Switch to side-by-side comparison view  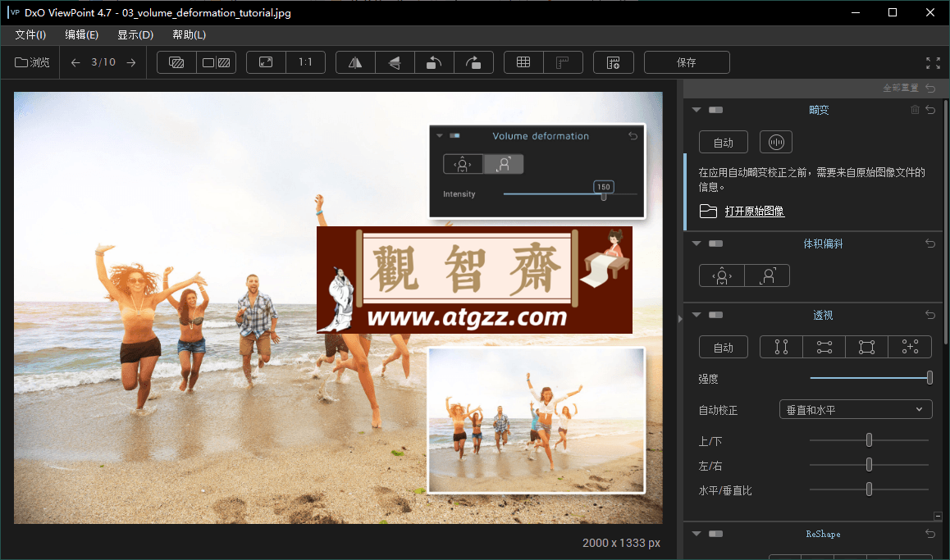click(x=217, y=62)
